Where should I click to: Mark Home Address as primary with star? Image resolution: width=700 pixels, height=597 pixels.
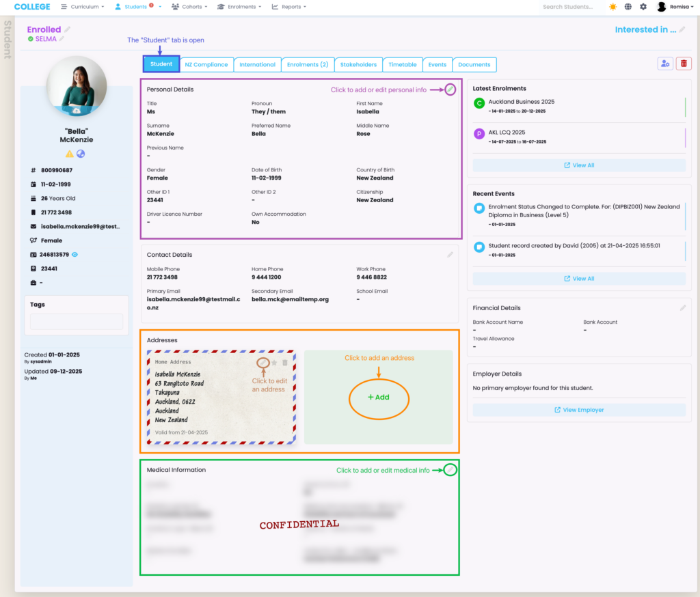click(x=274, y=363)
